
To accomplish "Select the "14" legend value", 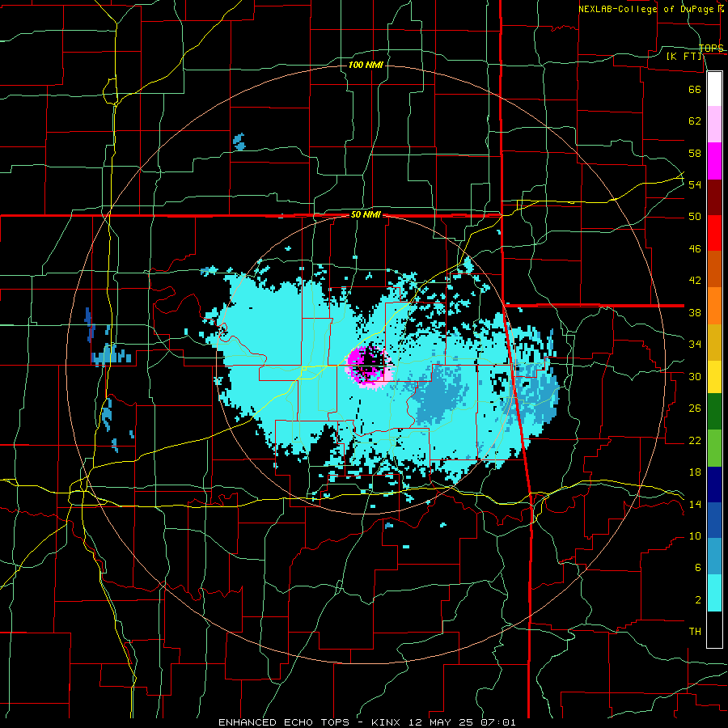I will coord(695,504).
